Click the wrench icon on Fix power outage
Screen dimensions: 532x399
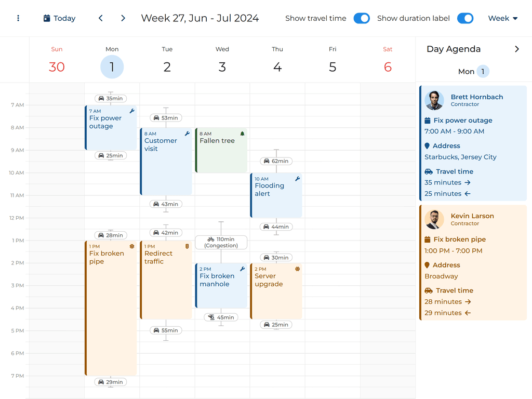(x=132, y=111)
